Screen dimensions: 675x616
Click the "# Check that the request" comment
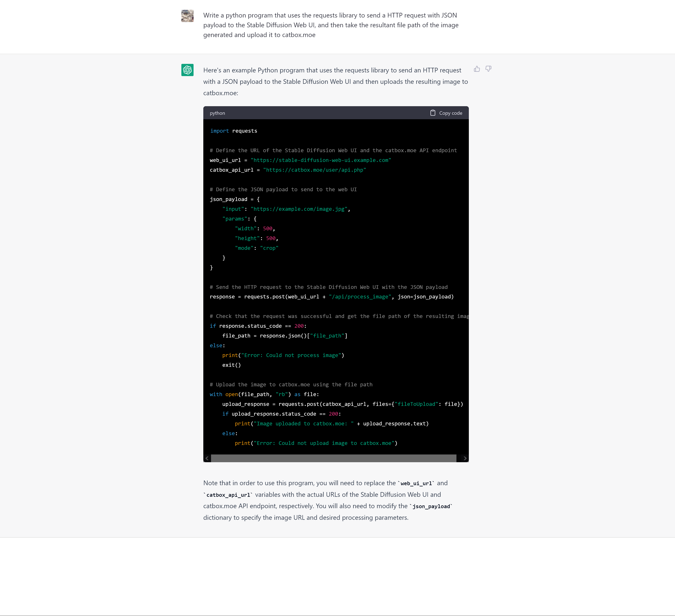pyautogui.click(x=339, y=316)
